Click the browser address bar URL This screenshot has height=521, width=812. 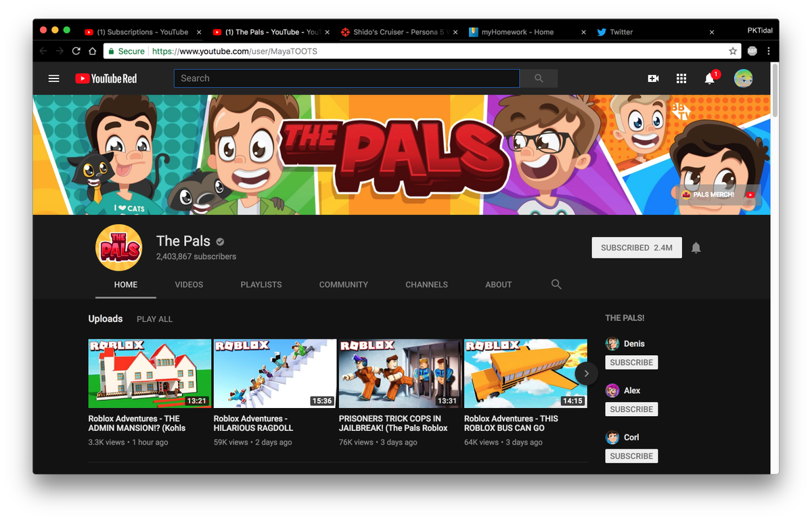pos(235,51)
